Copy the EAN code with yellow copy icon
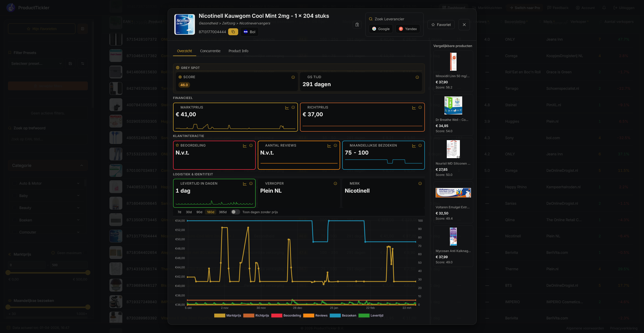This screenshot has width=644, height=333. [233, 32]
